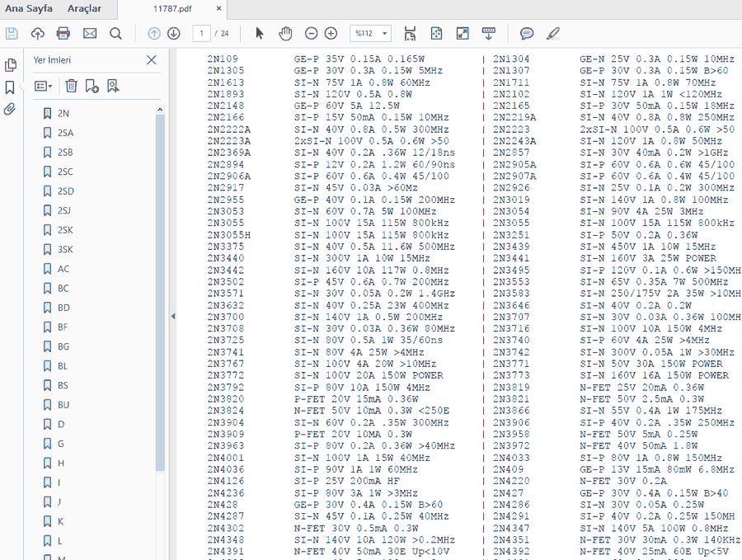This screenshot has height=560, width=742.
Task: Jump to 2N bookmark
Action: click(63, 114)
